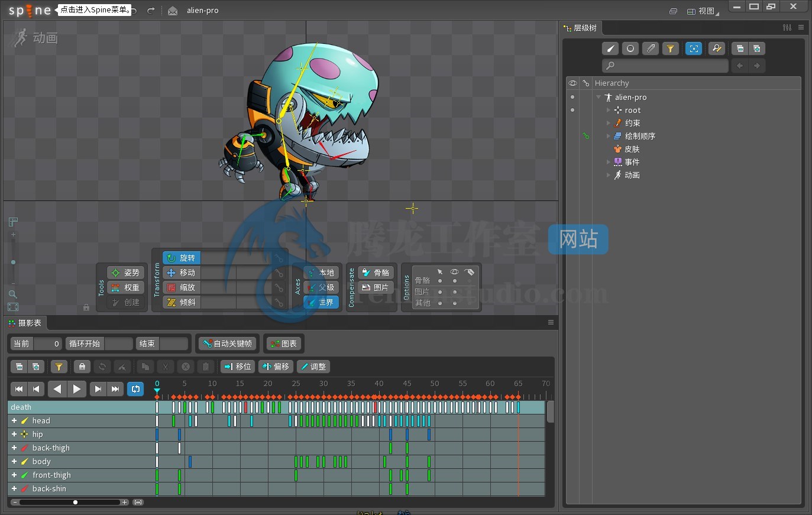Go to next hierarchy selection arrow
The image size is (812, 515).
757,66
